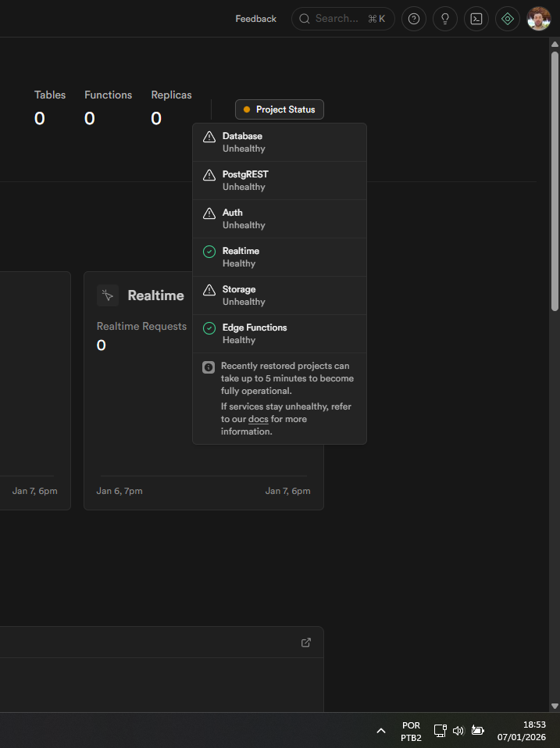Click the page vertical scrollbar thumb

[555, 180]
